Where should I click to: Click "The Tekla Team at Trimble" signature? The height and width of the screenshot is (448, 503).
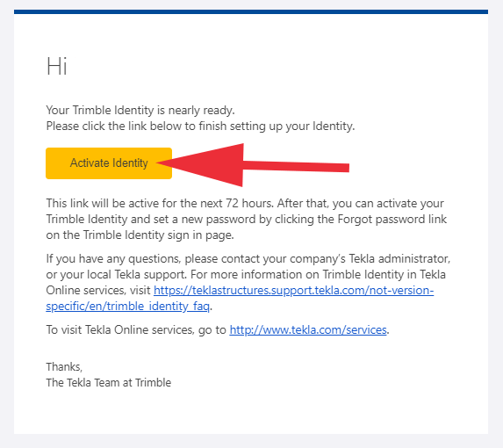[x=109, y=382]
